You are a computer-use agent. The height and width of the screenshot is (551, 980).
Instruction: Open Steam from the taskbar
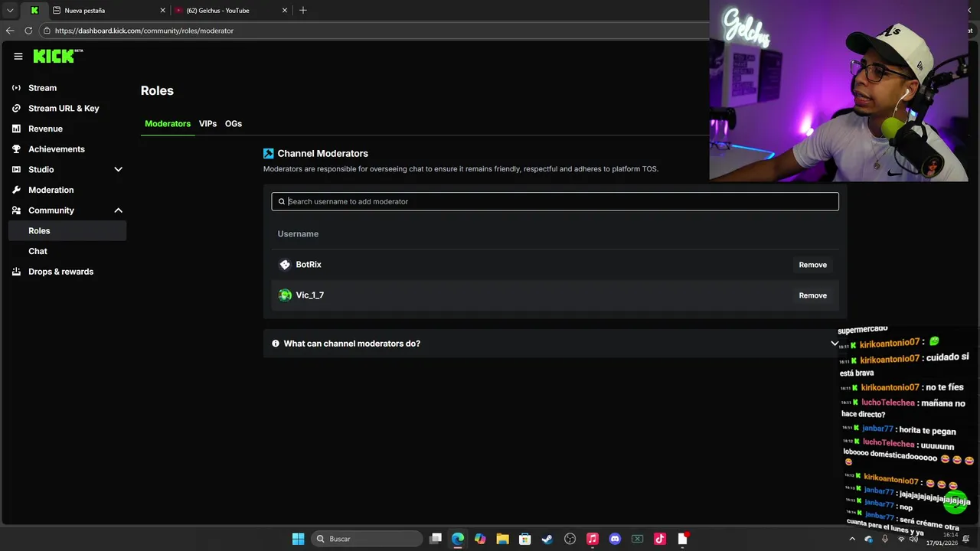click(547, 539)
